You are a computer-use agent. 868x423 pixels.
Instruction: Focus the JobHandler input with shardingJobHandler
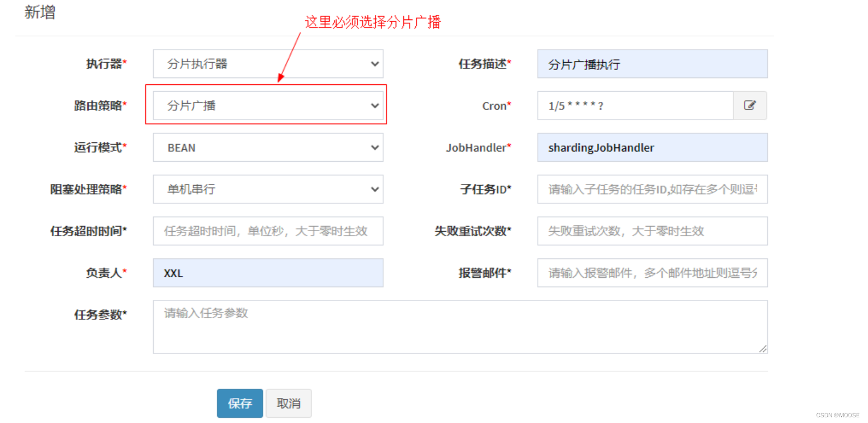tap(652, 147)
